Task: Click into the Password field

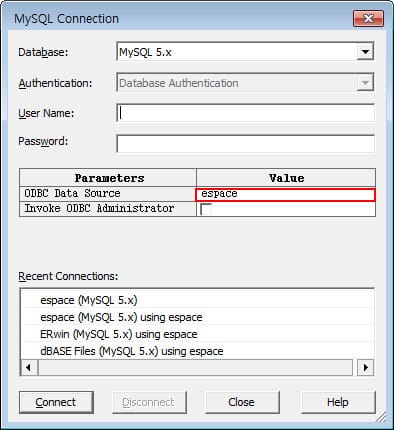Action: click(246, 143)
